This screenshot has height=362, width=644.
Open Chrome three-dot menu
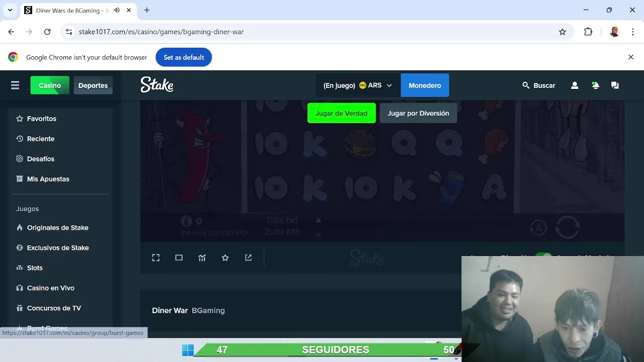click(633, 32)
